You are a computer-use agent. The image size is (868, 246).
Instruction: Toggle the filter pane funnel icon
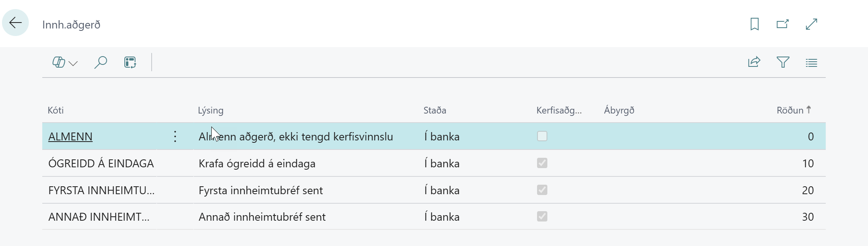(x=783, y=62)
